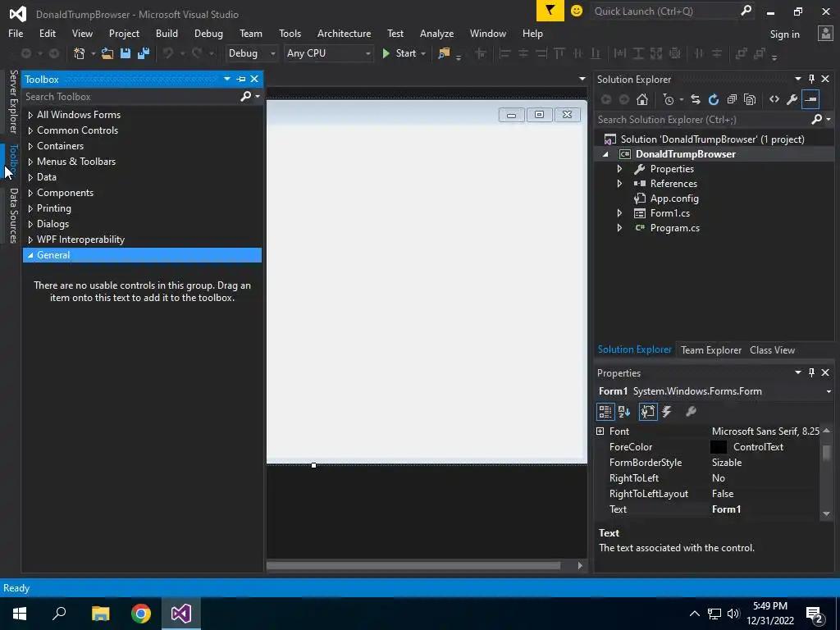Toggle Preview Selected Items button
Screen dimensions: 840x630
810,99
